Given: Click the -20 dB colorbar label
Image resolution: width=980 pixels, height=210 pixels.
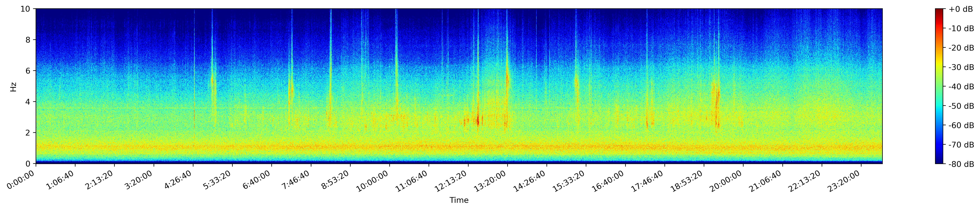Looking at the screenshot, I should tap(961, 48).
